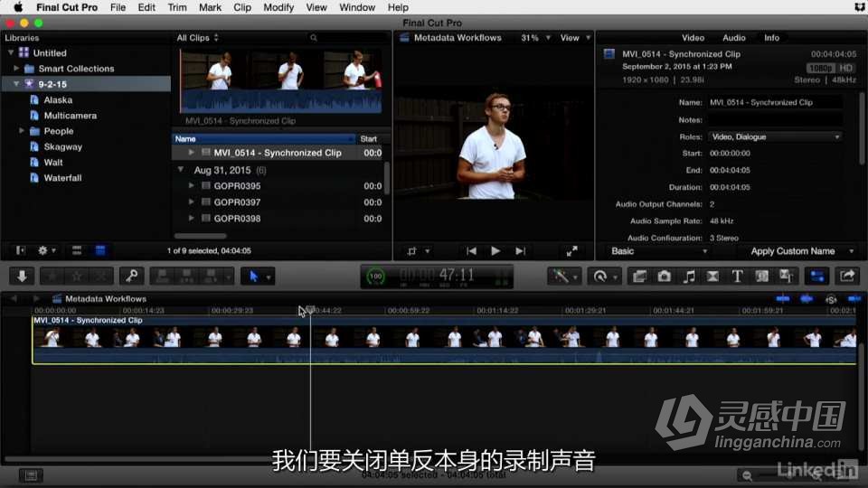Open the Trim menu
The height and width of the screenshot is (488, 868).
[x=177, y=7]
